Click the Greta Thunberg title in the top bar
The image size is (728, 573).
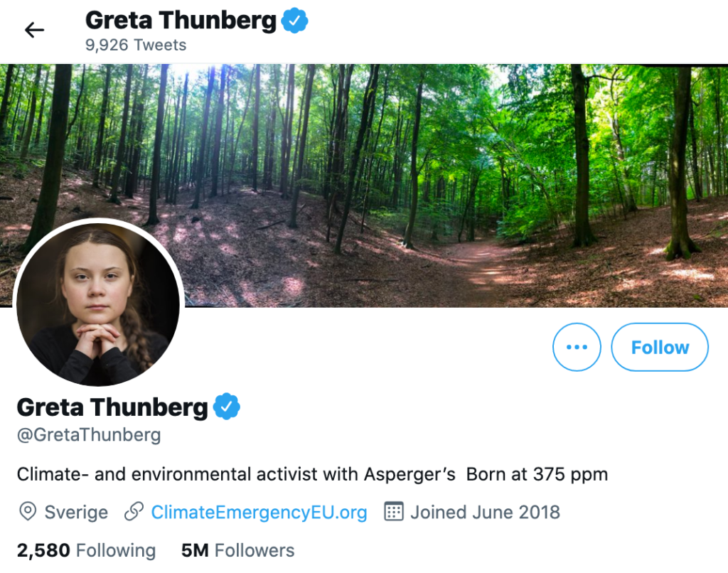point(181,21)
